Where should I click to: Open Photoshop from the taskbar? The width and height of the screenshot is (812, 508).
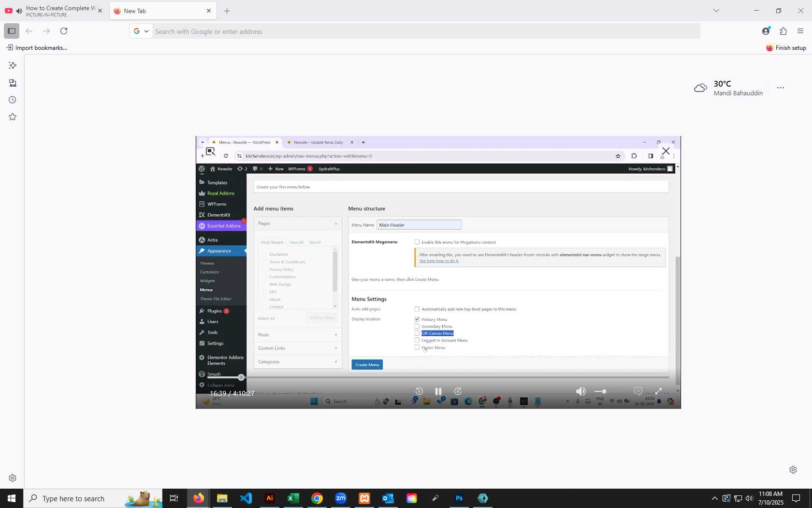[x=459, y=498]
